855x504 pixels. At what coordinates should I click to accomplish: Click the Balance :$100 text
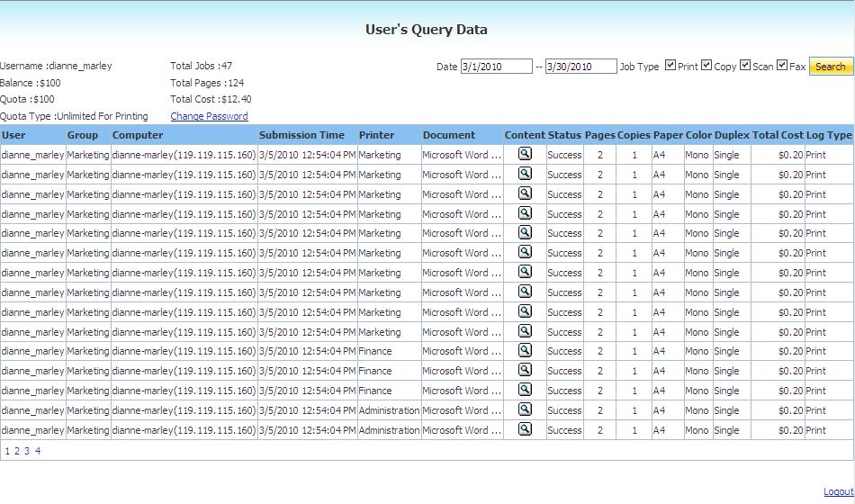tap(31, 83)
